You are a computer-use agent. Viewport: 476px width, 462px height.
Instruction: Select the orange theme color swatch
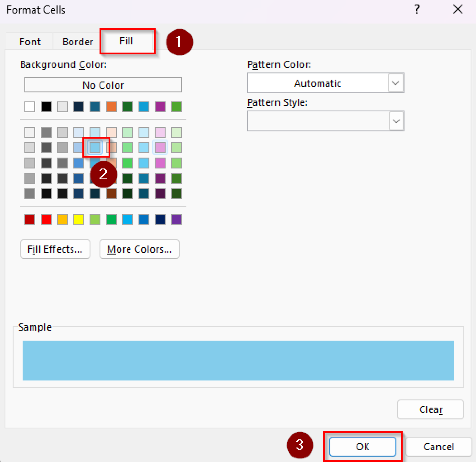pyautogui.click(x=112, y=107)
